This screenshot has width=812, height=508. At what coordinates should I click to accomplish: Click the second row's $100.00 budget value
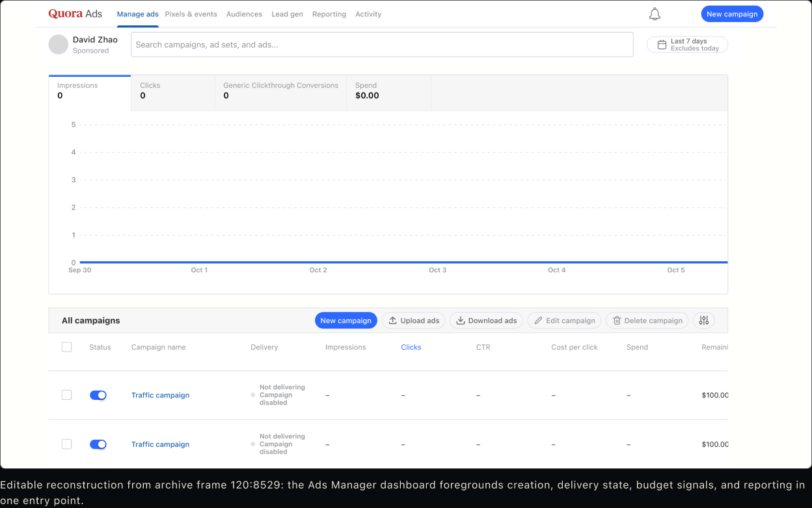tap(715, 444)
